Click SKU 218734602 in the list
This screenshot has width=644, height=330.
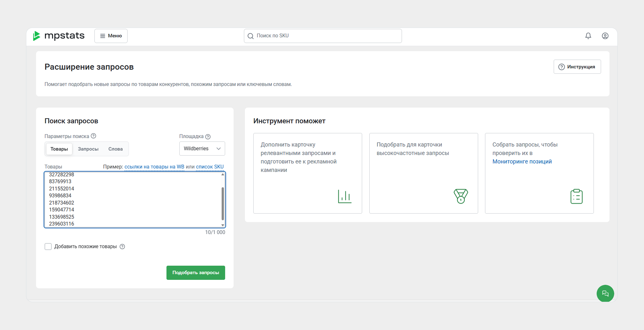(x=61, y=203)
